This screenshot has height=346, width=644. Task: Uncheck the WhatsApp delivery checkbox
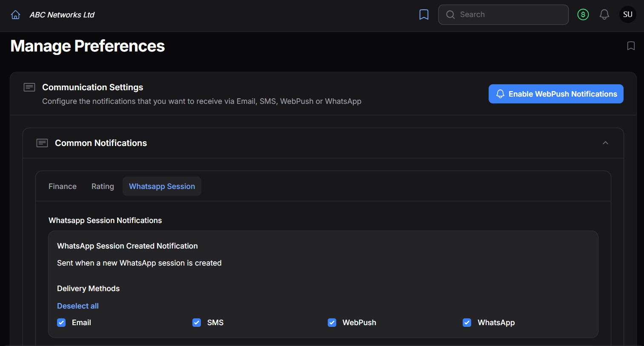point(467,323)
